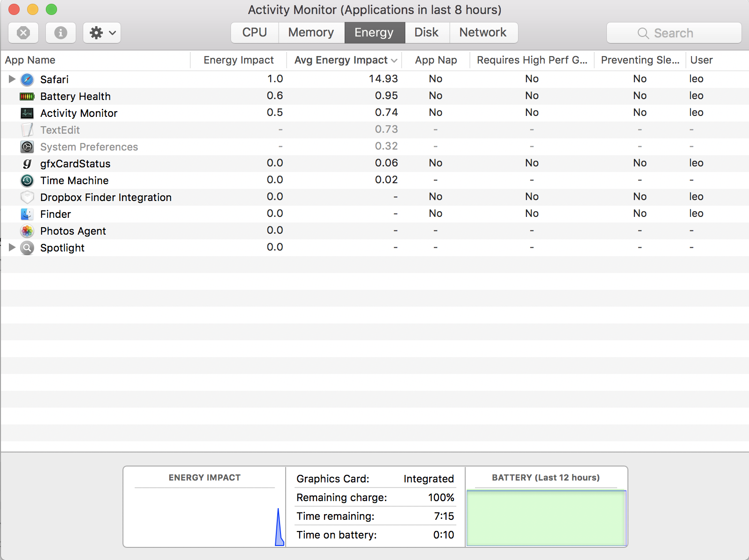Click the Dropbox Finder Integration icon
The image size is (749, 560).
[x=27, y=197]
